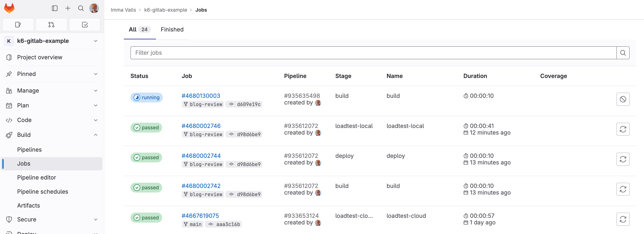Collapse the Build section

coord(96,135)
